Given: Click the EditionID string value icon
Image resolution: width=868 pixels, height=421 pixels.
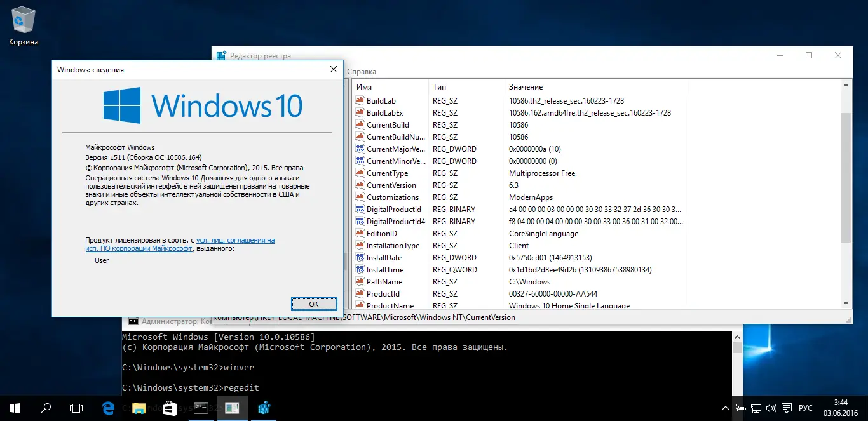Looking at the screenshot, I should 360,234.
